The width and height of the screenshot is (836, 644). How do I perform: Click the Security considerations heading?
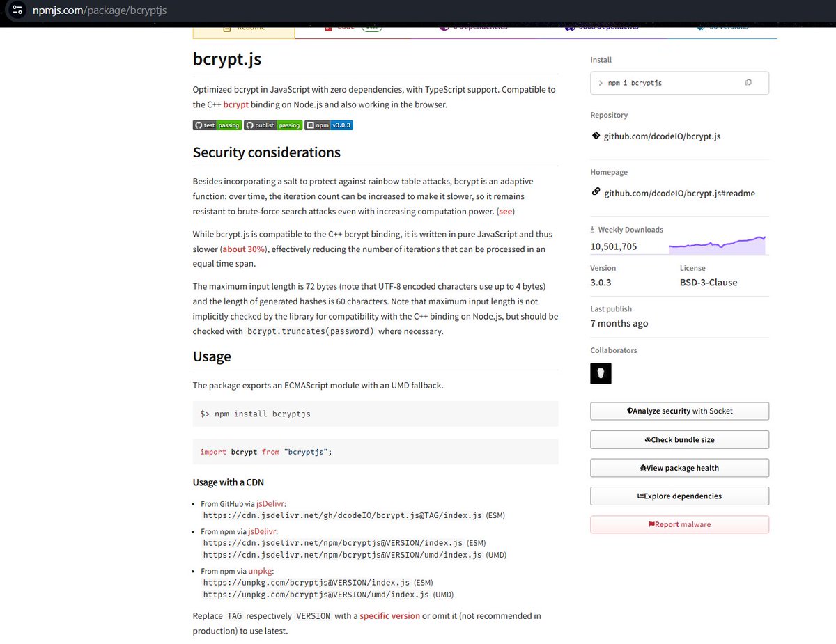(267, 152)
